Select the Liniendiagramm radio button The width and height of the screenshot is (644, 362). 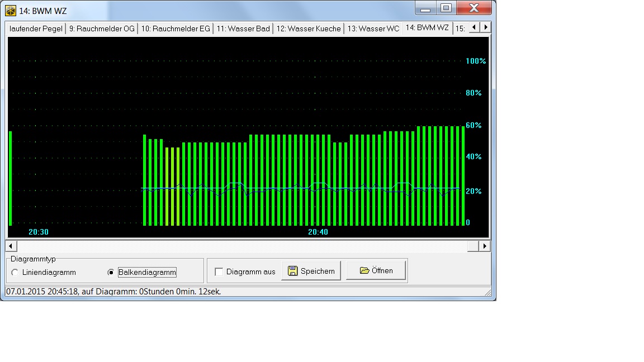(15, 273)
